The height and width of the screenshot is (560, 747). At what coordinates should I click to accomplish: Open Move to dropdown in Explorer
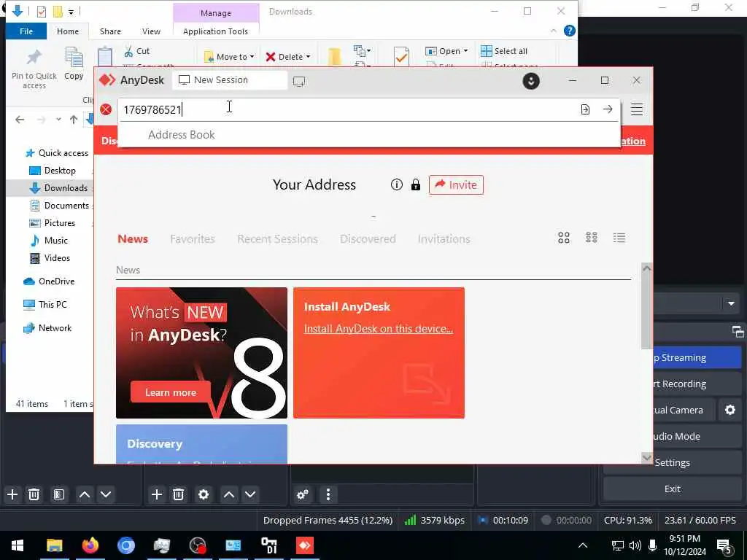(229, 57)
